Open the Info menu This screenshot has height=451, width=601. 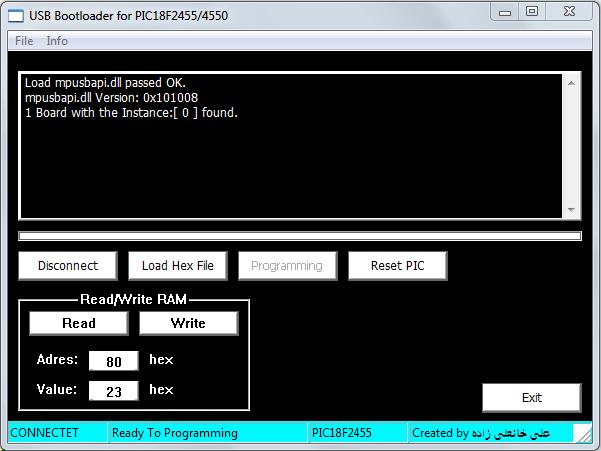point(57,41)
